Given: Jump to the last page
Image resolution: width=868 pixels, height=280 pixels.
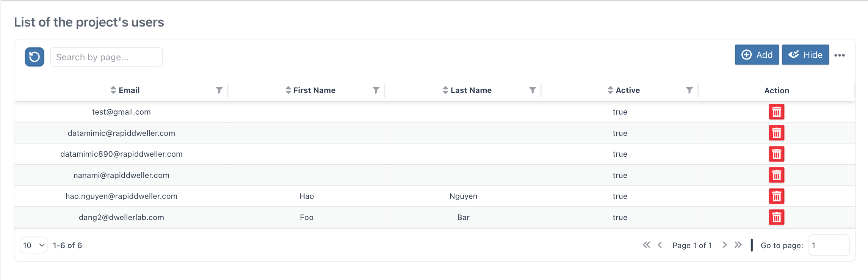Looking at the screenshot, I should point(738,245).
